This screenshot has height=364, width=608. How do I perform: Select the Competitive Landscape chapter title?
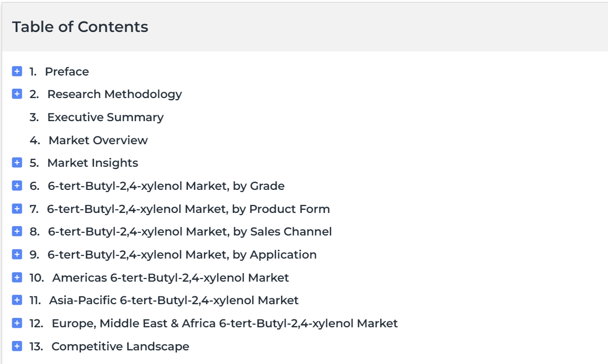click(x=120, y=346)
